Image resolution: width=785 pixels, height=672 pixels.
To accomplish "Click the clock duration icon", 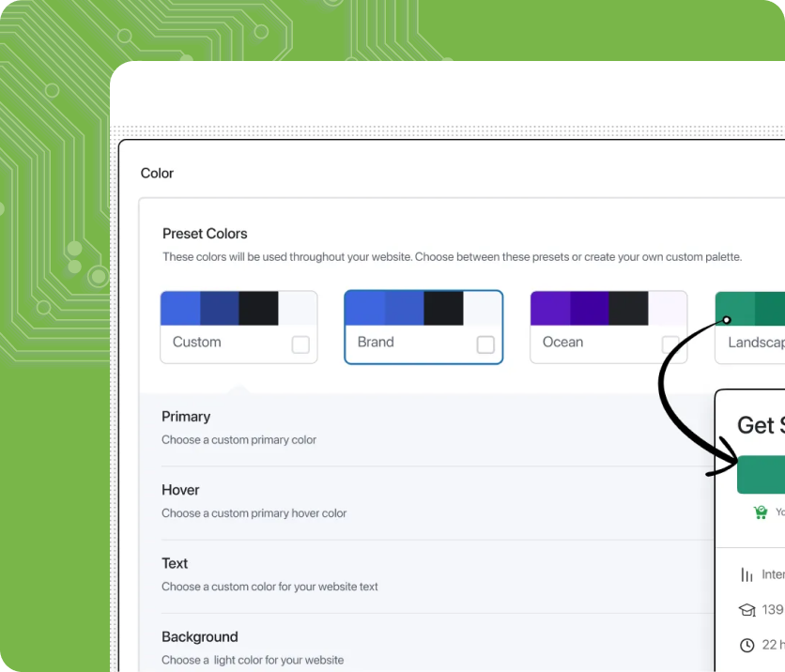I will coord(747,646).
